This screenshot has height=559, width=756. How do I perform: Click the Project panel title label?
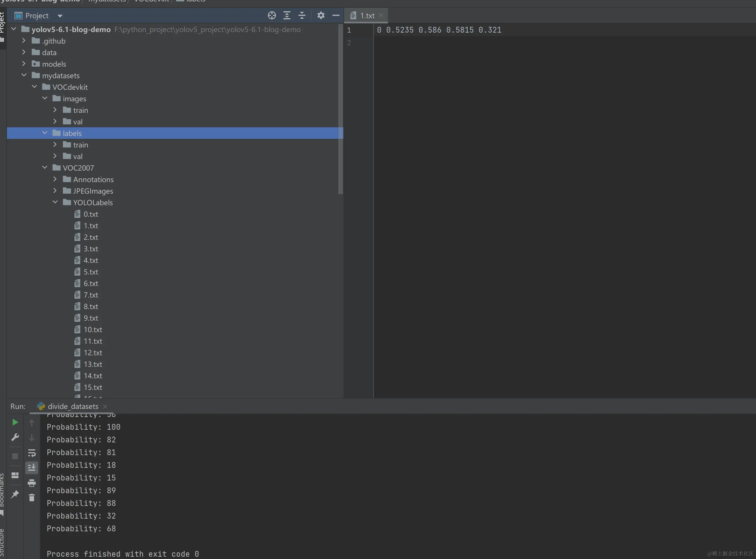[37, 16]
